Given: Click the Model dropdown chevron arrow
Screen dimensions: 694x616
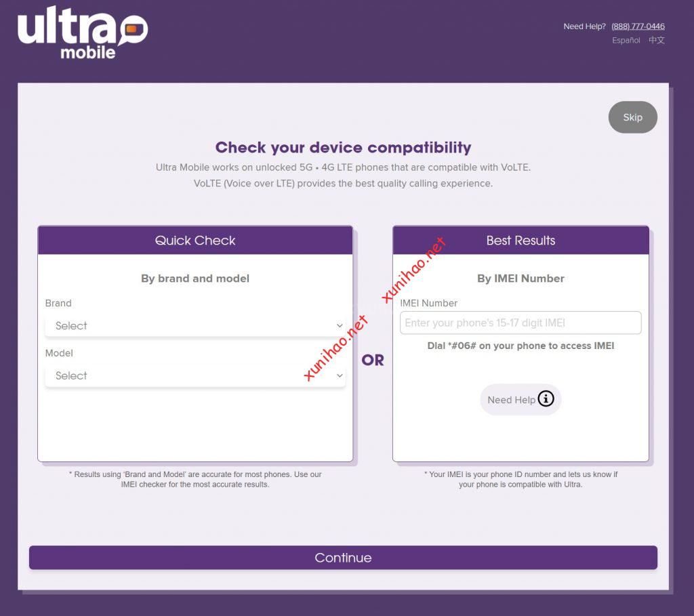Looking at the screenshot, I should pyautogui.click(x=340, y=375).
